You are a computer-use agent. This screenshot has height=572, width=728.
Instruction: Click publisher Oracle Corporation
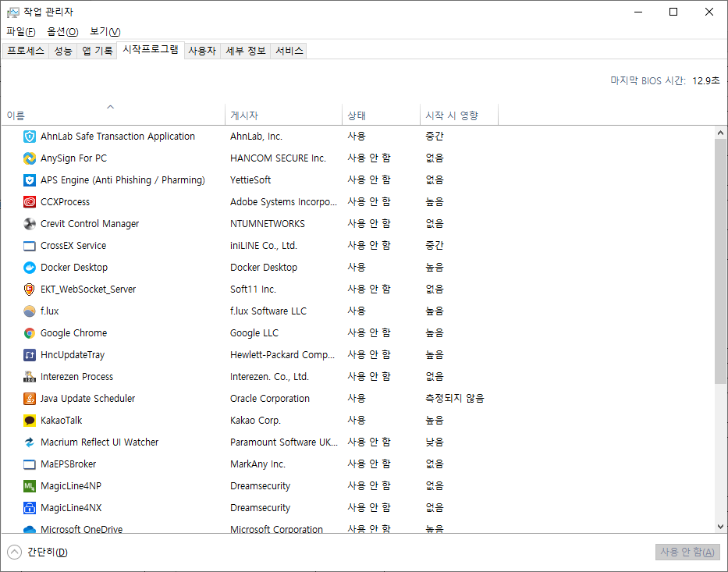coord(270,398)
